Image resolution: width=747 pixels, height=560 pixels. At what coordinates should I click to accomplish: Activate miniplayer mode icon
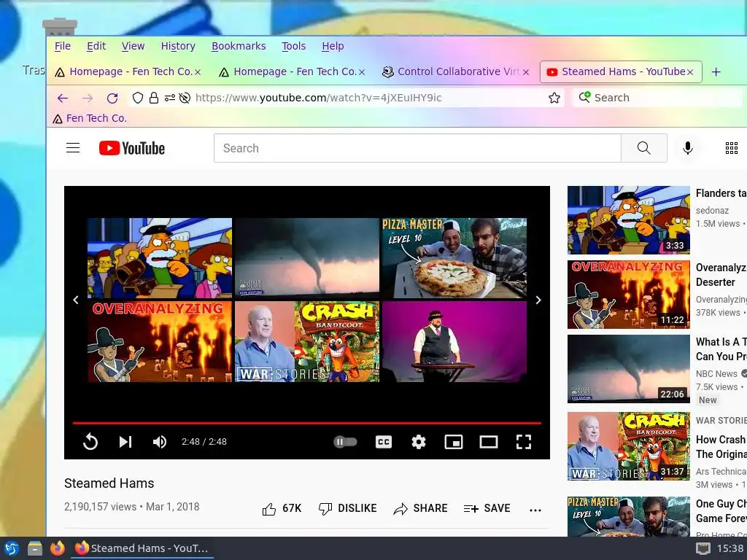coord(454,442)
